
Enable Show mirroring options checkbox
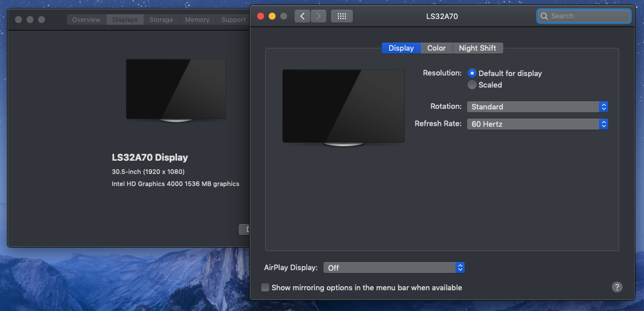(x=265, y=287)
